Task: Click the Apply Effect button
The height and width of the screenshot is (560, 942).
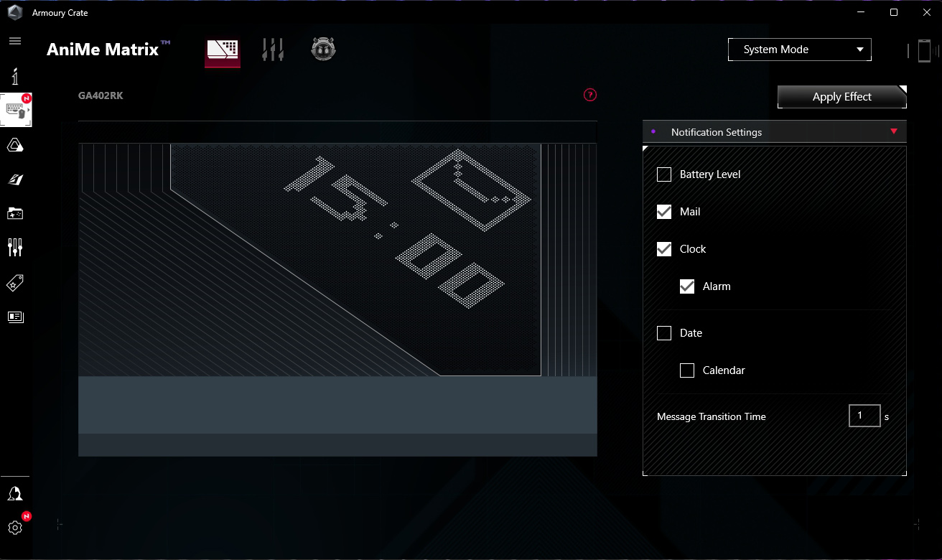Action: 842,97
